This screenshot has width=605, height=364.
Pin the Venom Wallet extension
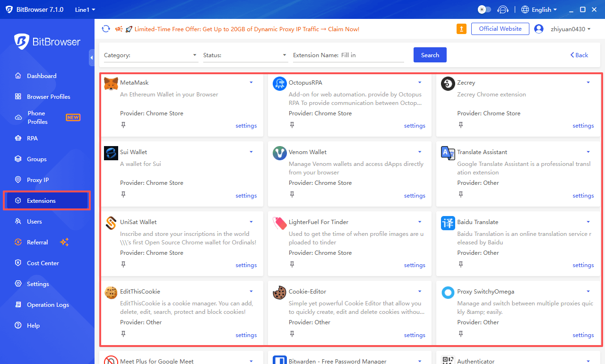[x=292, y=194]
